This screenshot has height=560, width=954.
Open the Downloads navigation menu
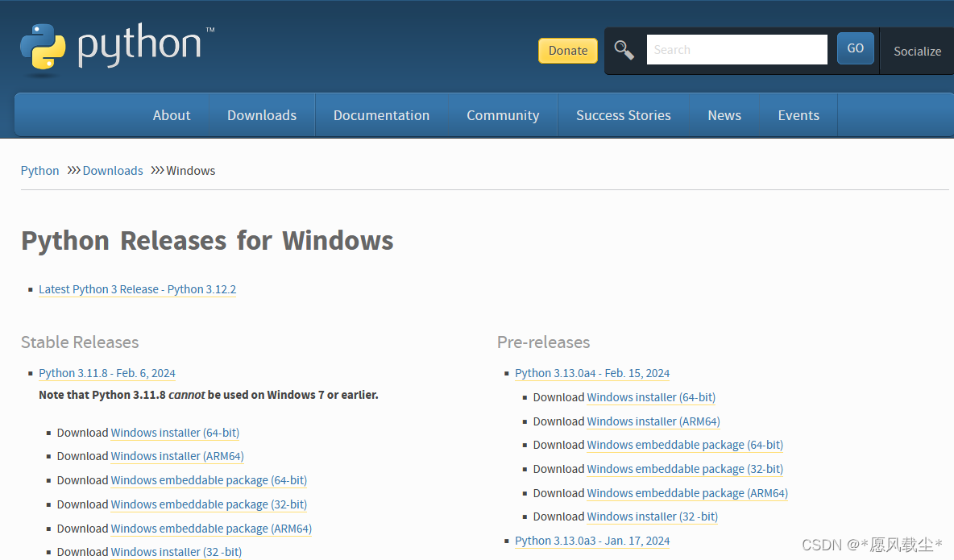pyautogui.click(x=262, y=115)
